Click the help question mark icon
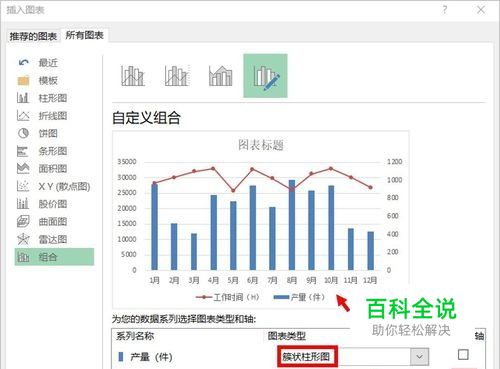The image size is (500, 369). pos(445,10)
